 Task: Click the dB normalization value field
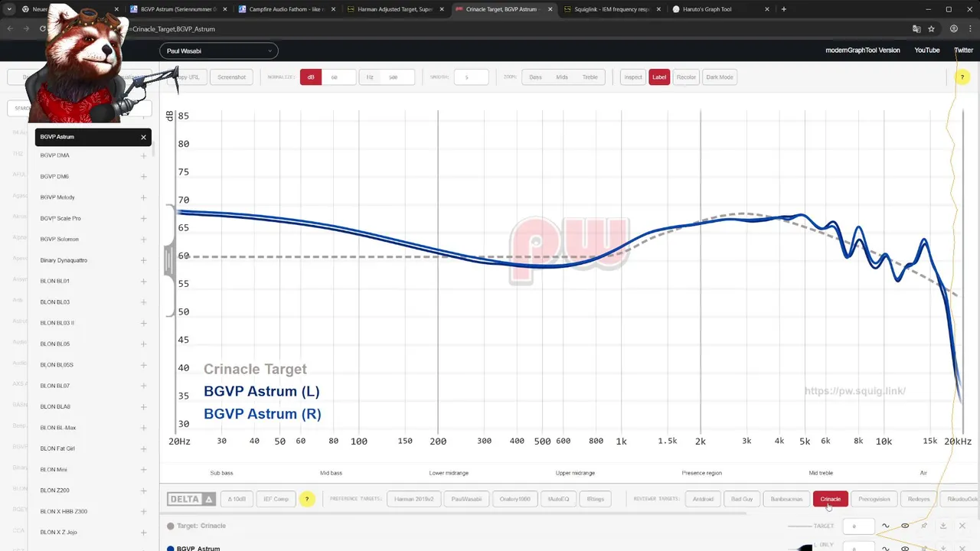pyautogui.click(x=338, y=77)
